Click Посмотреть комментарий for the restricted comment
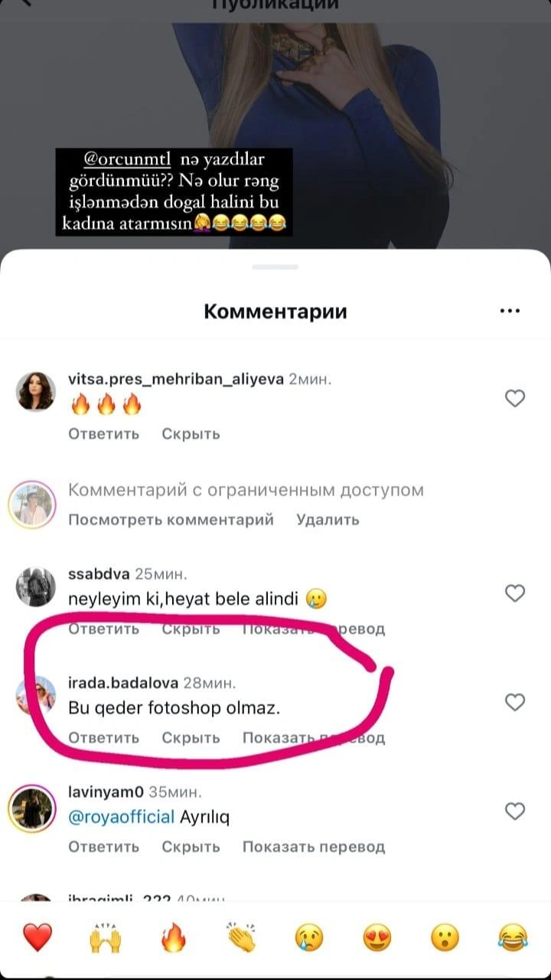The width and height of the screenshot is (551, 980). click(171, 520)
